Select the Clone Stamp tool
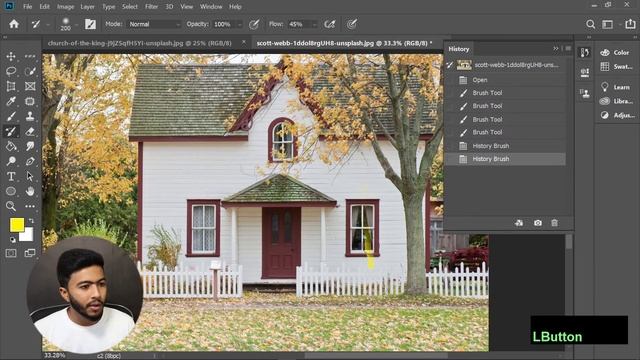The image size is (640, 360). 30,116
